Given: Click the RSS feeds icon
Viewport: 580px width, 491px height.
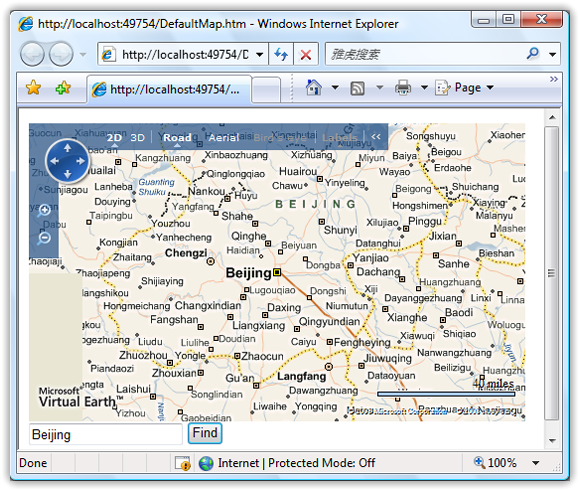Looking at the screenshot, I should click(357, 88).
